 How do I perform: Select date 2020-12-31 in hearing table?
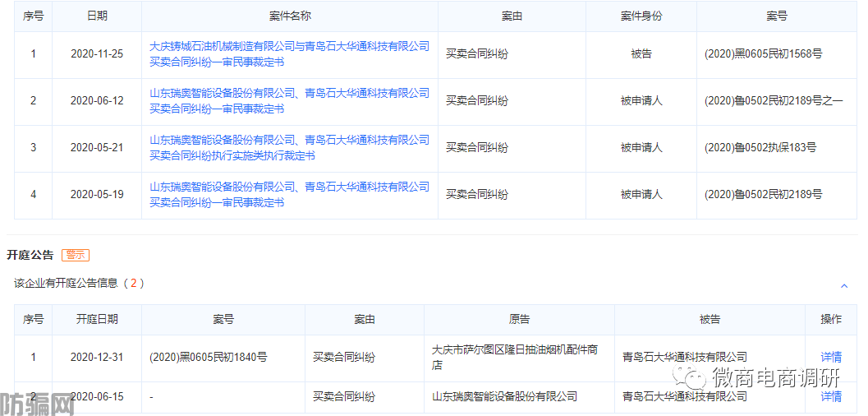pos(97,358)
